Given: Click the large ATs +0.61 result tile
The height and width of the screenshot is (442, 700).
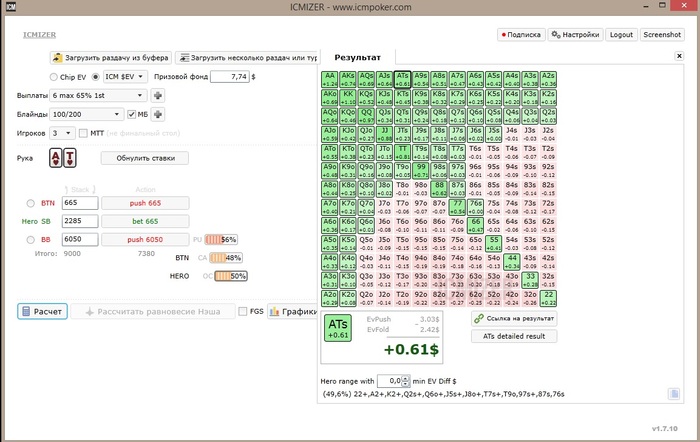Looking at the screenshot, I should pos(338,328).
